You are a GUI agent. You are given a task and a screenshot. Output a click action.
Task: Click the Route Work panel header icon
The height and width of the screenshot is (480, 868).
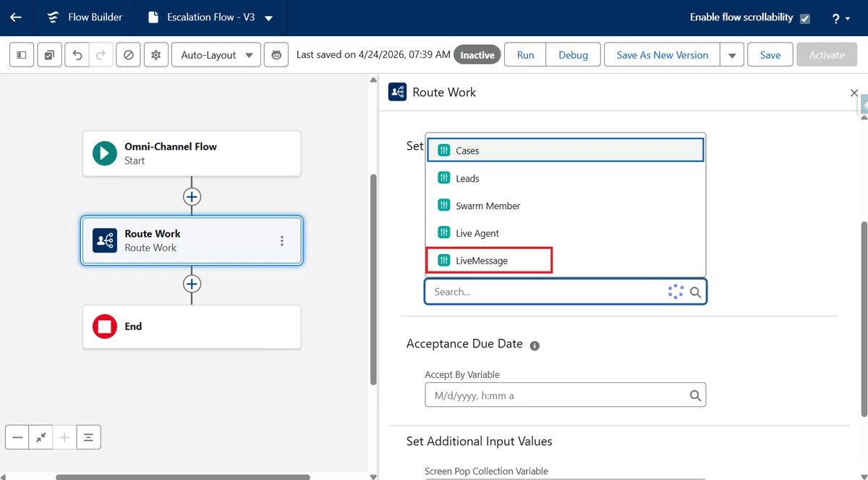click(x=397, y=92)
